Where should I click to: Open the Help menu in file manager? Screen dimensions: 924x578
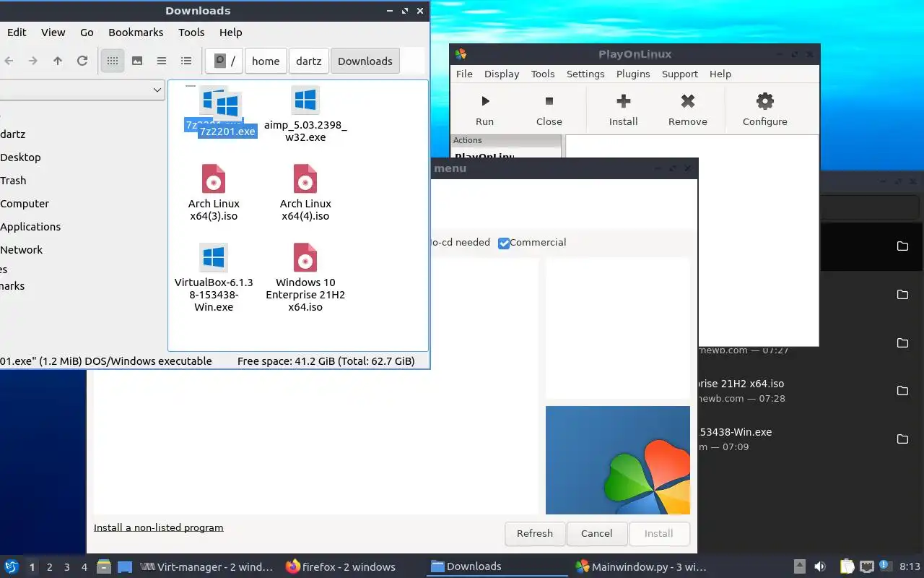(x=231, y=33)
